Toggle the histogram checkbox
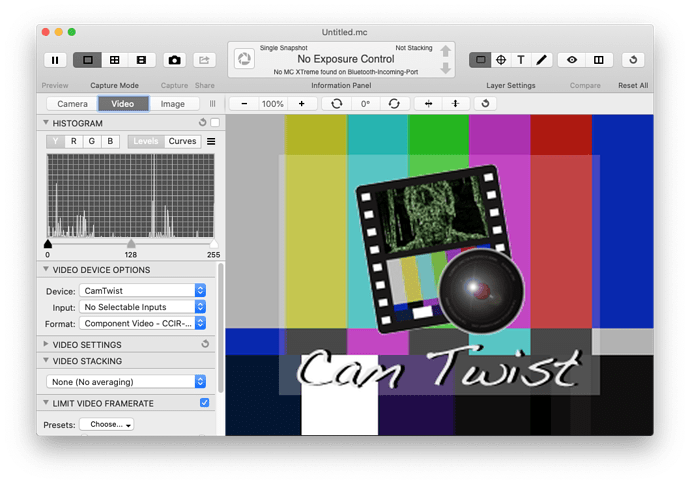The image size is (690, 484). (215, 122)
